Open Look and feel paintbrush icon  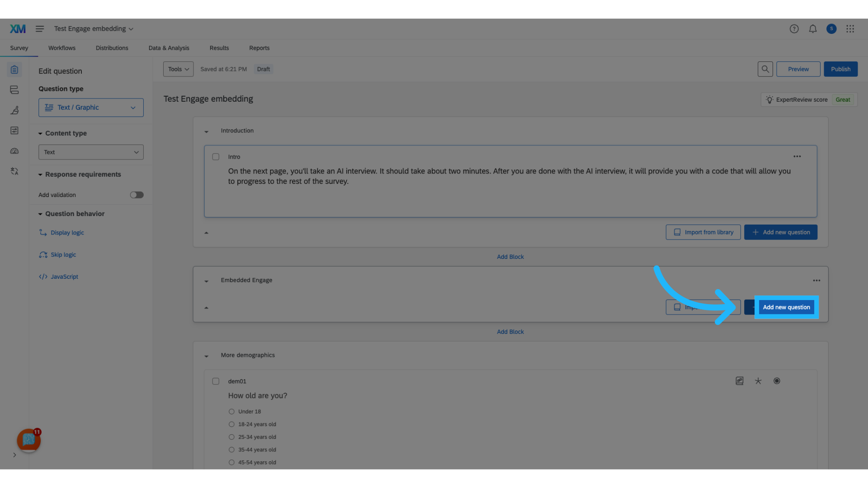[x=14, y=110]
